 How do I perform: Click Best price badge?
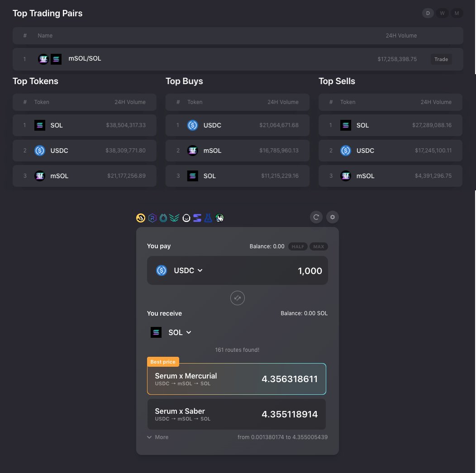[163, 362]
